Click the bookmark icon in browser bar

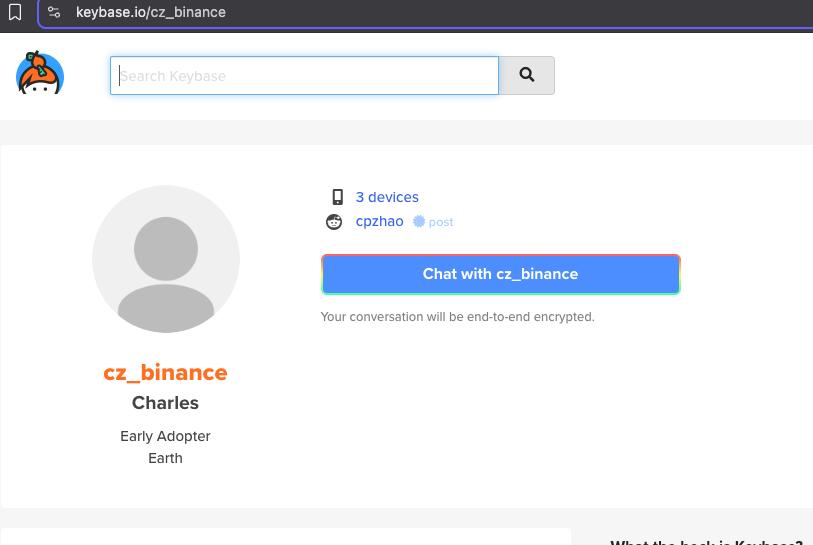click(15, 12)
